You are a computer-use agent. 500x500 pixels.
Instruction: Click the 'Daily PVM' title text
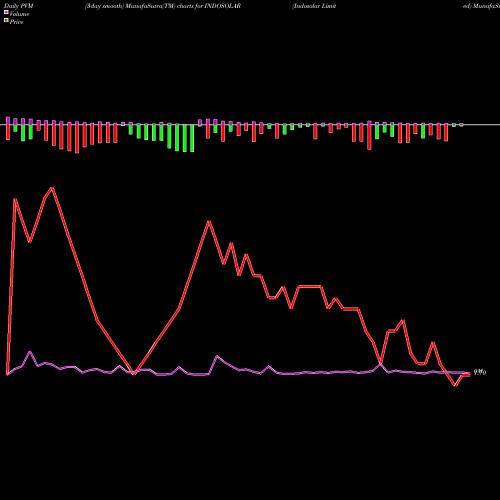coord(19,6)
